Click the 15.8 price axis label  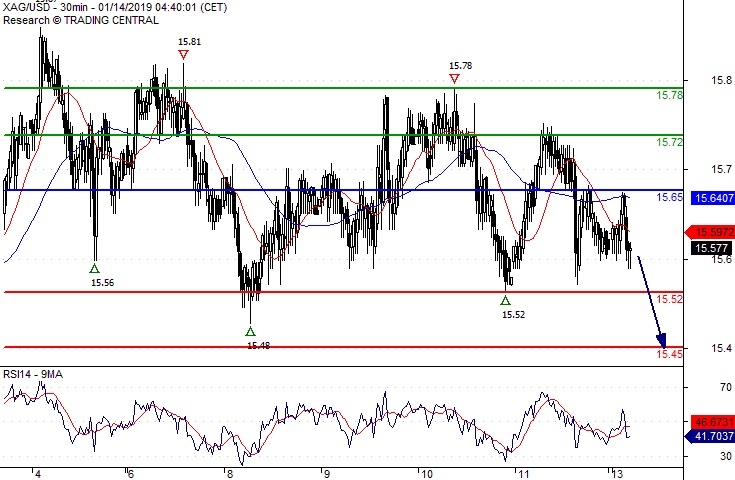pyautogui.click(x=721, y=80)
